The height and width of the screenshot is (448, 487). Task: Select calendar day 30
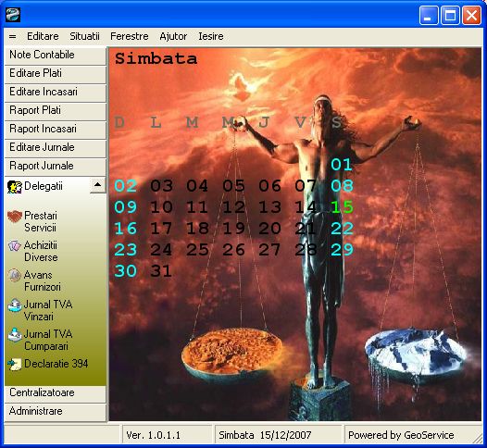tap(126, 271)
